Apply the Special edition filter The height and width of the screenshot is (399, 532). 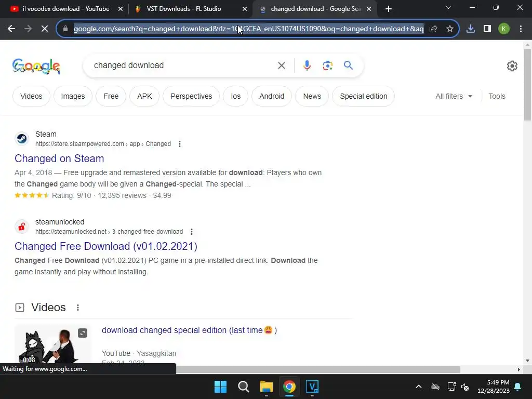pyautogui.click(x=363, y=96)
